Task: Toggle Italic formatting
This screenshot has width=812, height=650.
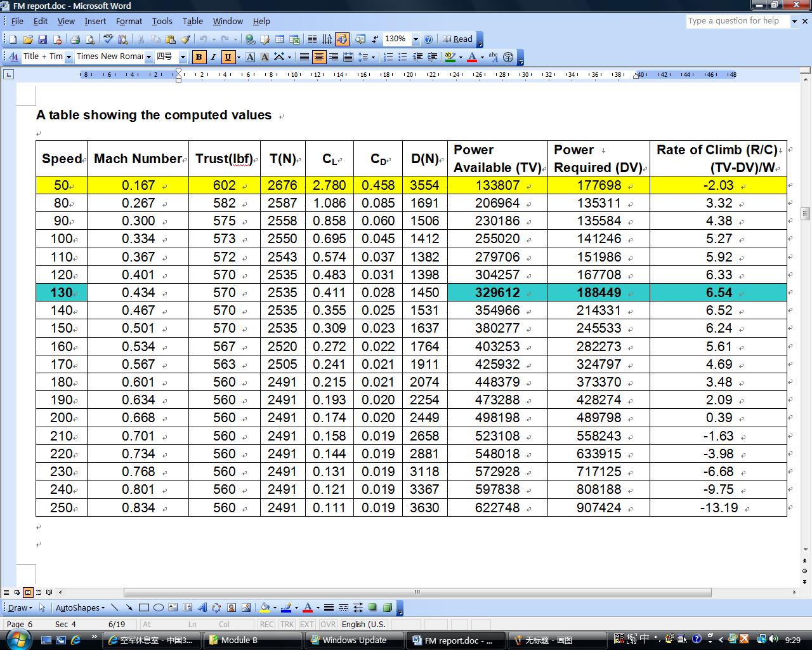Action: (x=213, y=57)
